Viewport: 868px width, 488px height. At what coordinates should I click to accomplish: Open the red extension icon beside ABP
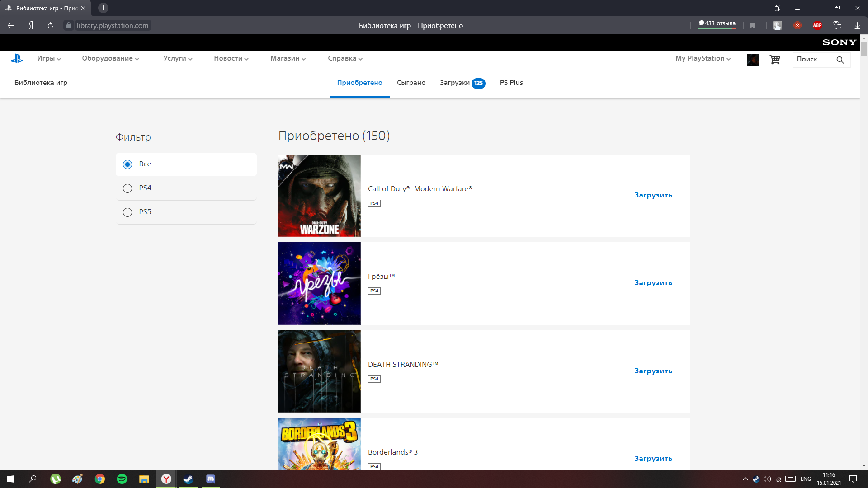click(797, 25)
